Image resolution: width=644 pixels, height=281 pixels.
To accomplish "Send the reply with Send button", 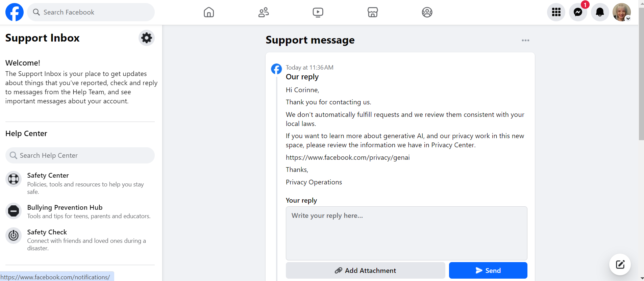I will [488, 271].
